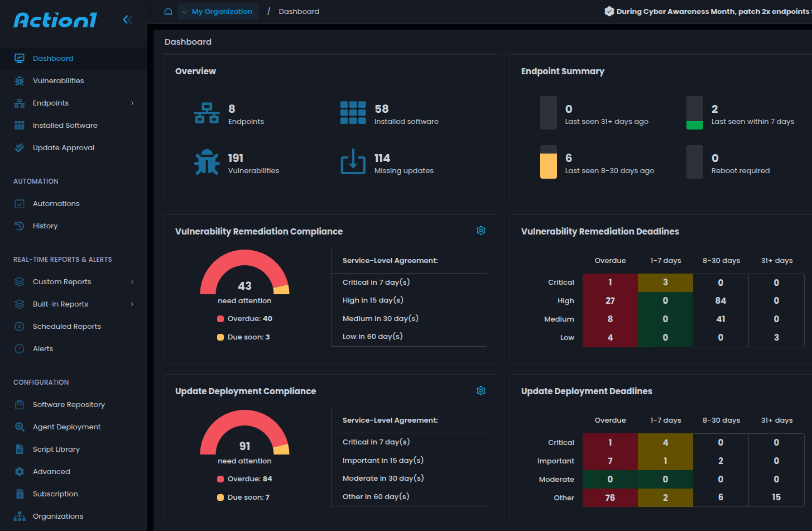The width and height of the screenshot is (812, 531).
Task: Click the home icon in the breadcrumb
Action: 168,12
